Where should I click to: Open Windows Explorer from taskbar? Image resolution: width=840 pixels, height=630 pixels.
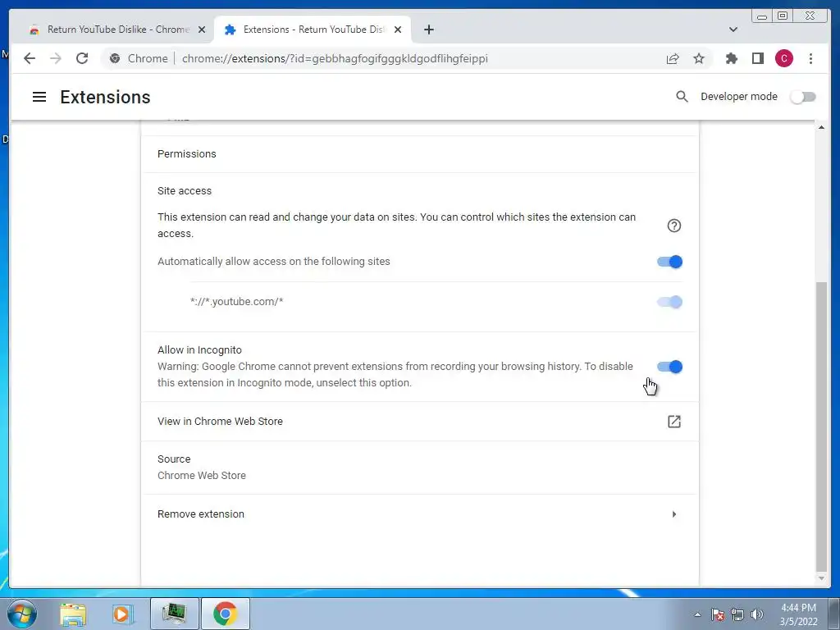pos(73,614)
